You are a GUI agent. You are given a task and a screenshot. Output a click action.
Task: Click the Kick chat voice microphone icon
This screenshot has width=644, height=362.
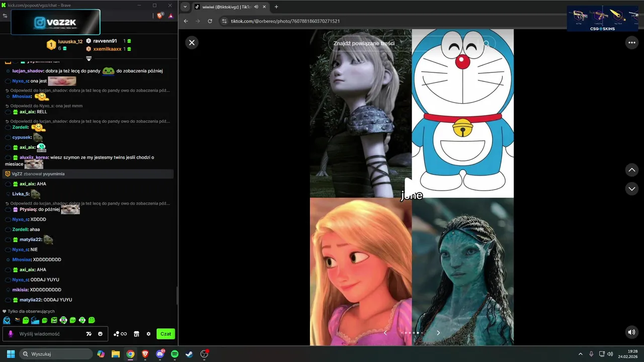[11, 334]
